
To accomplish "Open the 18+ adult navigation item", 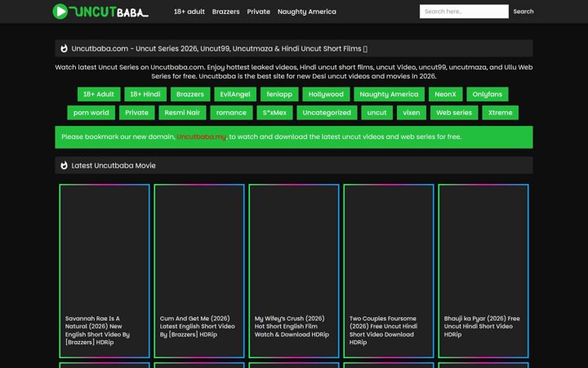I will [189, 11].
